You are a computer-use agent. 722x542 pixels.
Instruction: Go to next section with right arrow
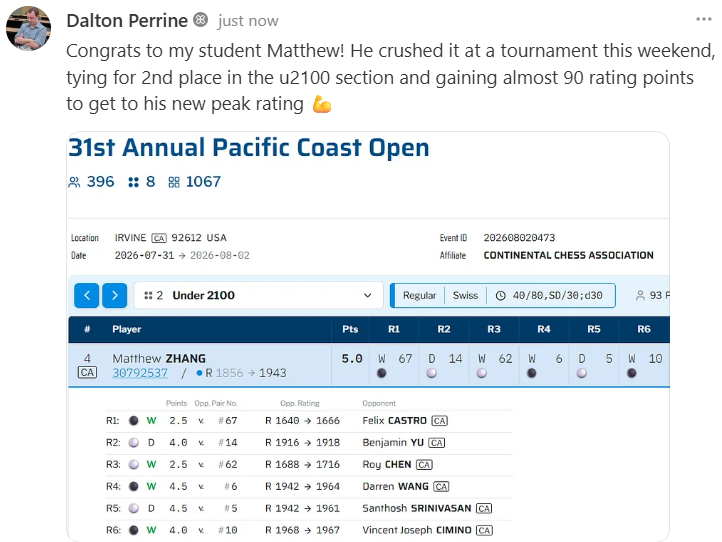[x=115, y=295]
